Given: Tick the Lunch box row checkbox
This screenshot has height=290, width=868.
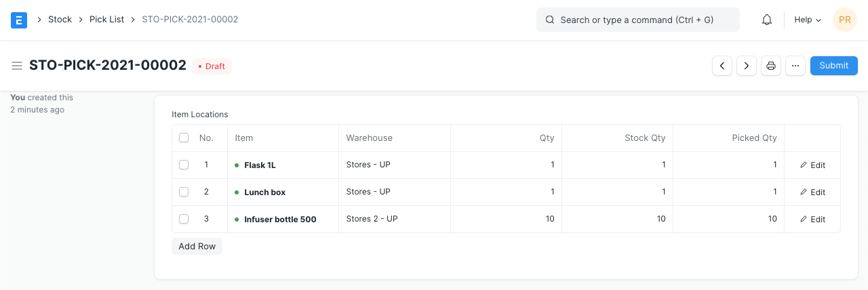Looking at the screenshot, I should tap(184, 192).
